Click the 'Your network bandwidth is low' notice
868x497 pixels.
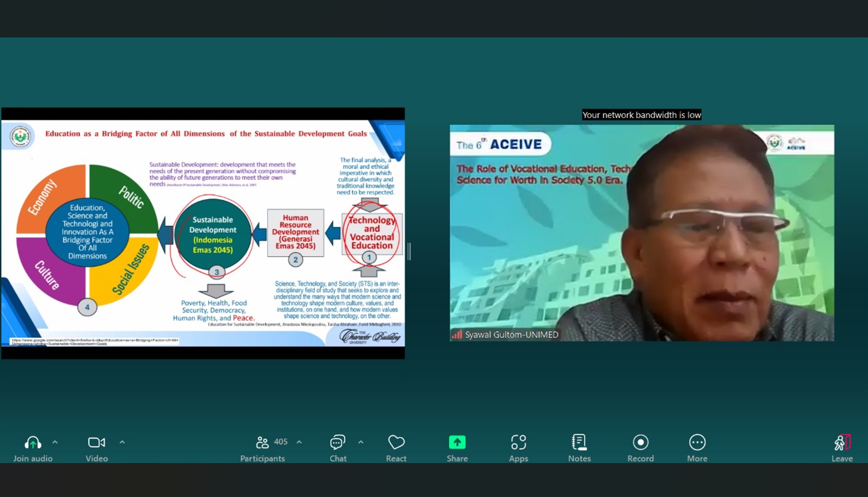[x=642, y=115]
